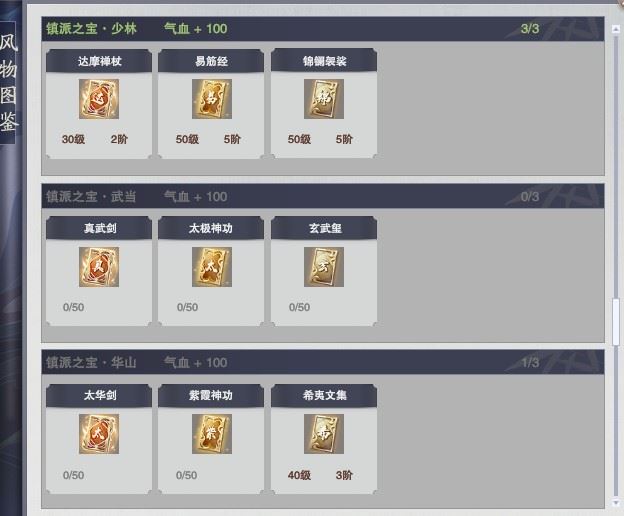Select the 易筋经 golden card icon
The width and height of the screenshot is (624, 516).
tap(212, 99)
